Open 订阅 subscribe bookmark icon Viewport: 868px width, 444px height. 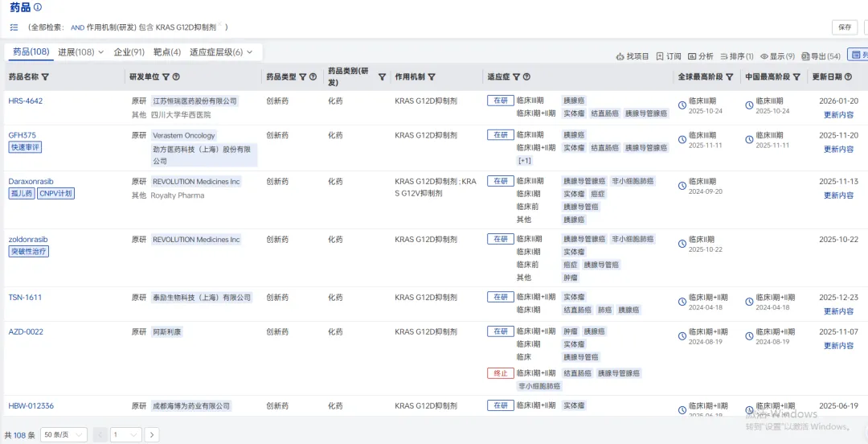click(x=660, y=56)
